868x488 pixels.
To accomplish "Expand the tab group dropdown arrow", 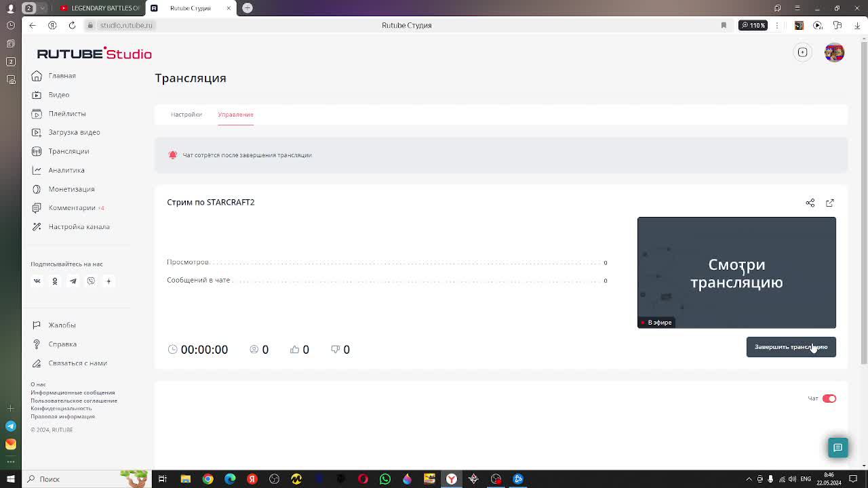I will pos(43,8).
